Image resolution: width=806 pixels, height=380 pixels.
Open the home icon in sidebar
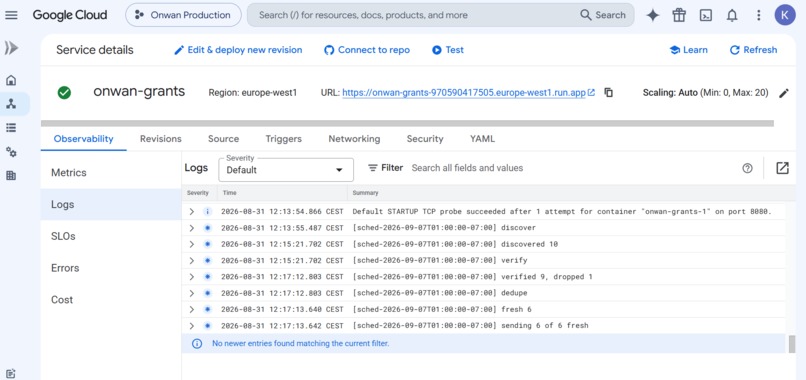(11, 80)
